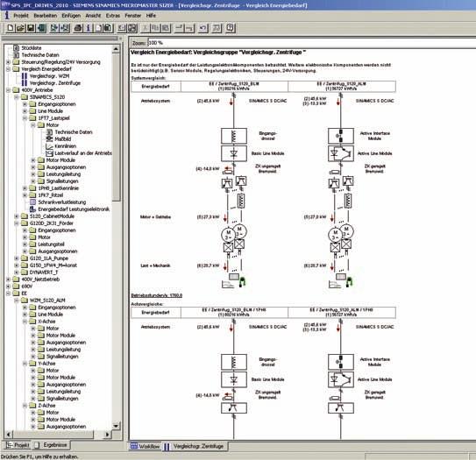The height and width of the screenshot is (460, 476).
Task: Expand the S120_CabinetModule folder
Action: pos(17,216)
